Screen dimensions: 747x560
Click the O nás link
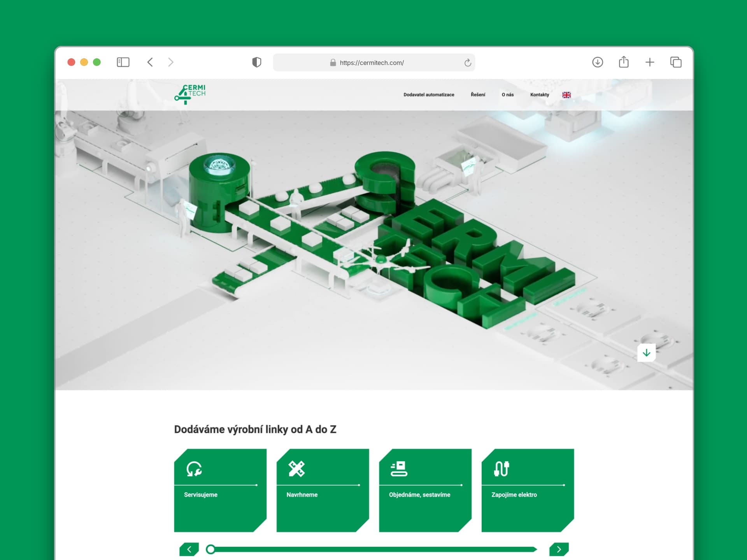click(x=507, y=94)
